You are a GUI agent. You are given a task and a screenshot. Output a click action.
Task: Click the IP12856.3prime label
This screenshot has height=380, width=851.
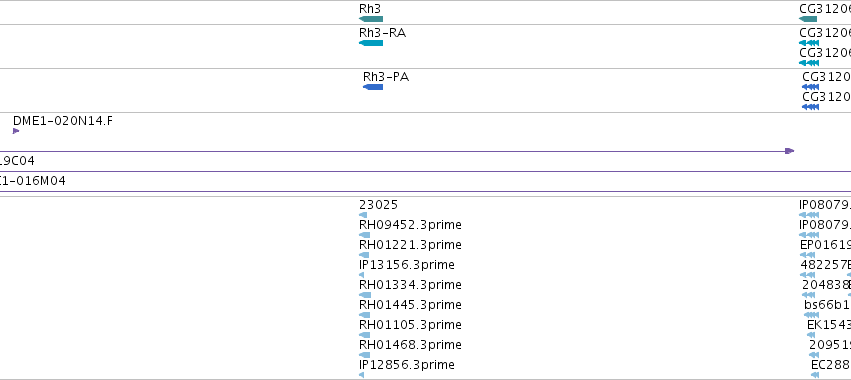(407, 365)
